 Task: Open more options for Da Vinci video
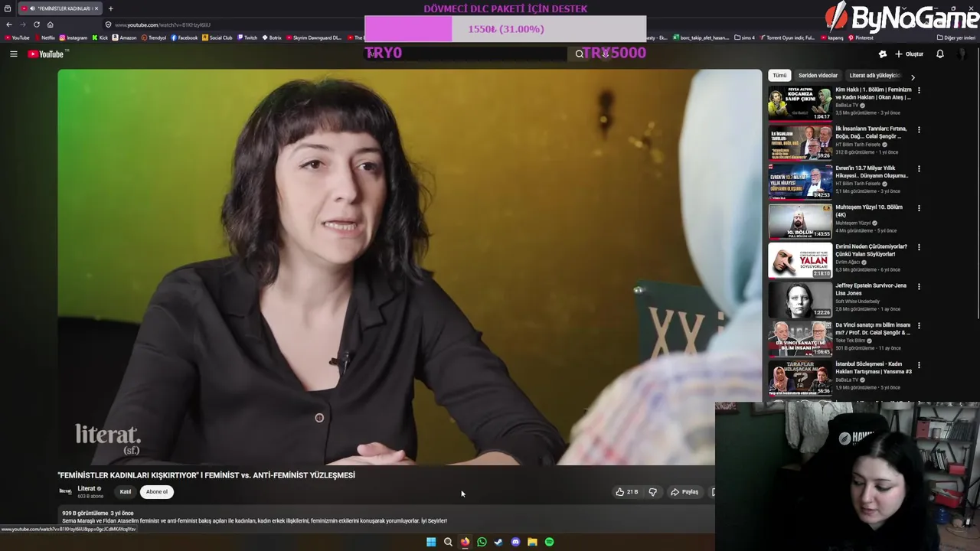pyautogui.click(x=919, y=325)
